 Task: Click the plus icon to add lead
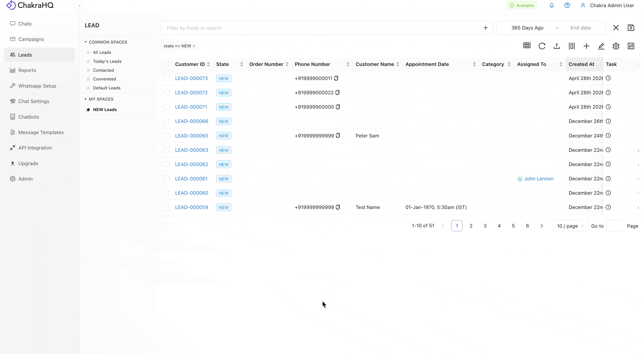[586, 46]
